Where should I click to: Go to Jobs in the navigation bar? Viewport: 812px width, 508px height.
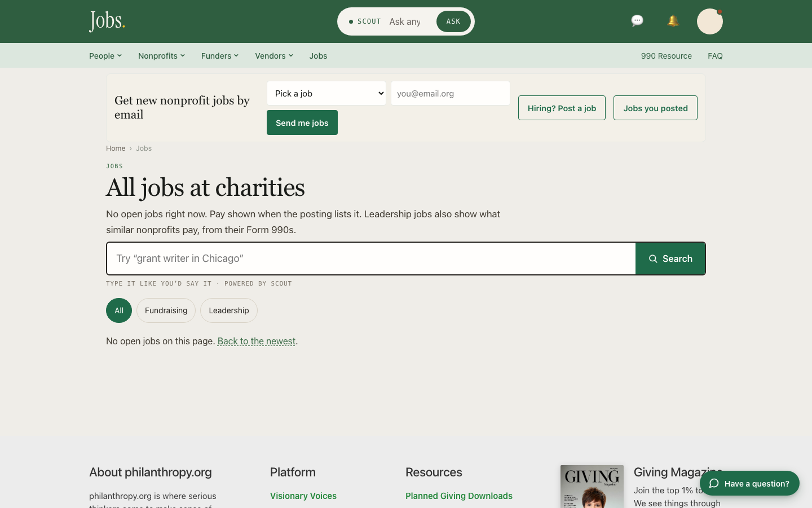click(x=318, y=56)
